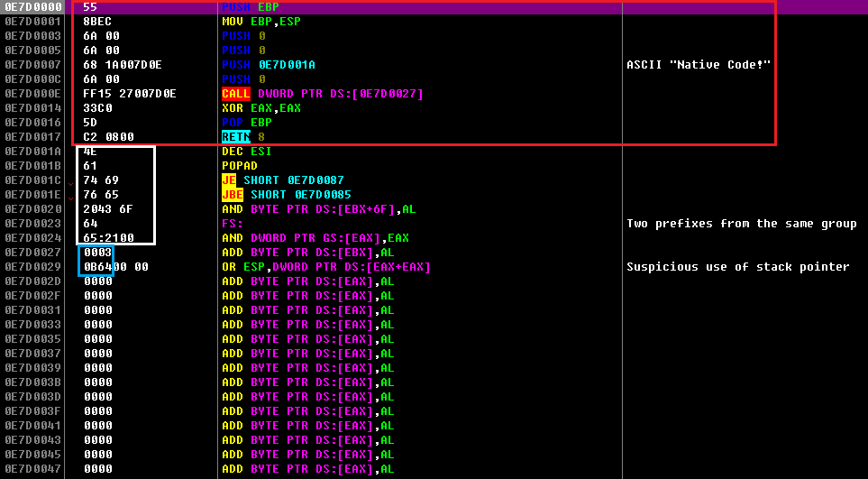Select OR ESP,DWORD PTR DS:[EAX+EAX] instruction

tap(326, 266)
